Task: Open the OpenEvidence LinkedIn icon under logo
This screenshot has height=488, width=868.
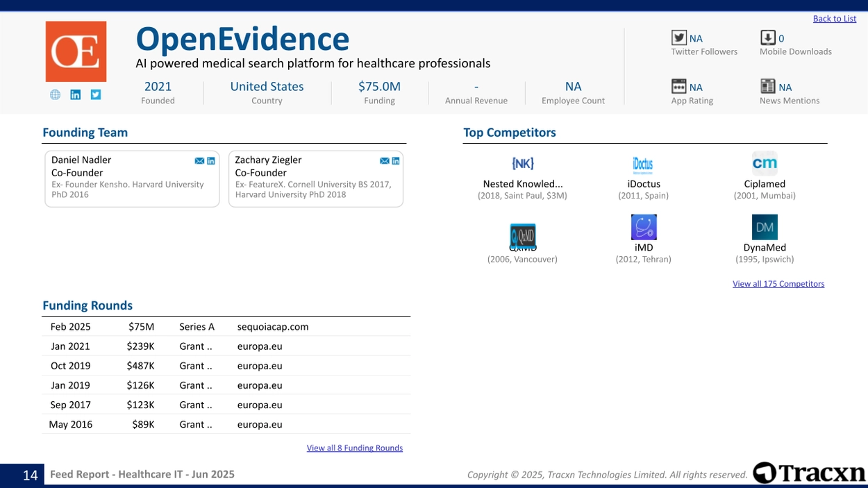Action: click(76, 95)
